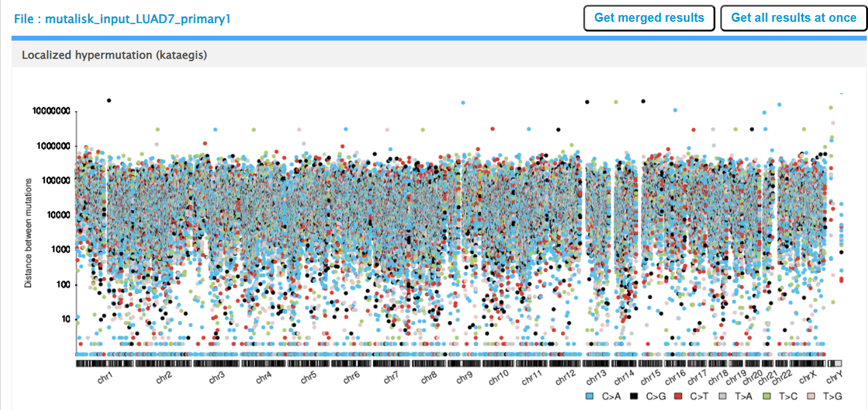Select the black C>G legend swatch

pyautogui.click(x=634, y=396)
